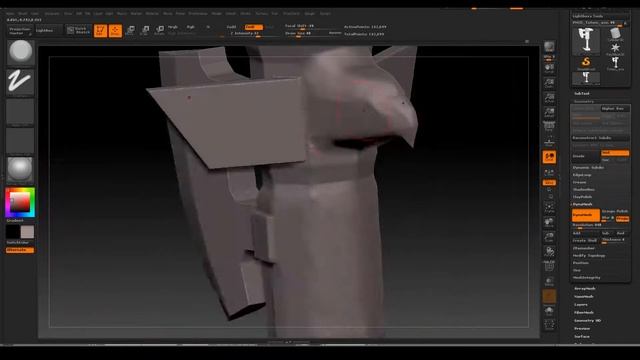Click the AAHalf icon
This screenshot has height=360, width=640.
549,113
